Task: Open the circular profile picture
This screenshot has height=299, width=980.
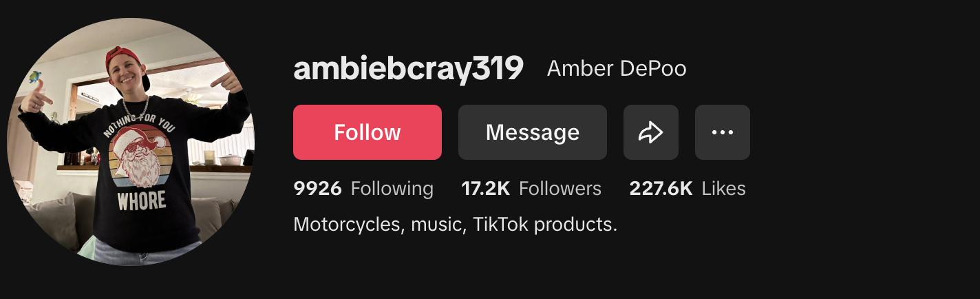Action: [x=131, y=142]
